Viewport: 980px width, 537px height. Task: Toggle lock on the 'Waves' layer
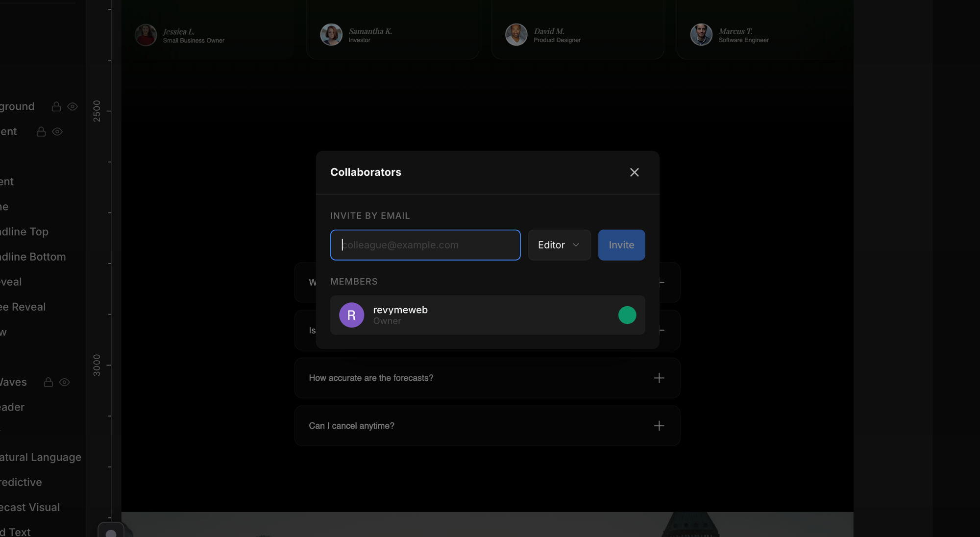[x=48, y=382]
